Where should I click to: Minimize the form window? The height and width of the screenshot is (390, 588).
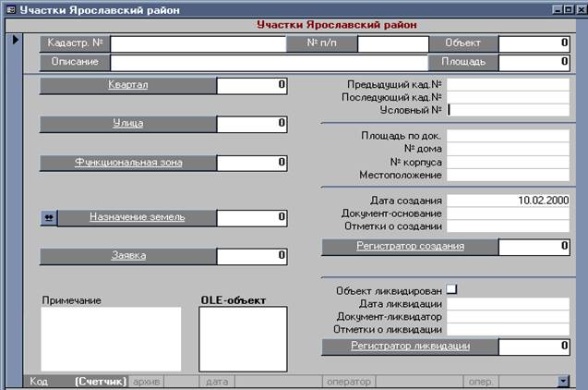pos(557,9)
